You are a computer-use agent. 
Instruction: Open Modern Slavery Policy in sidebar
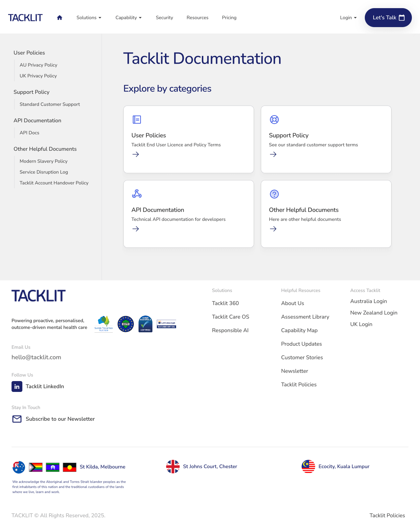[44, 161]
